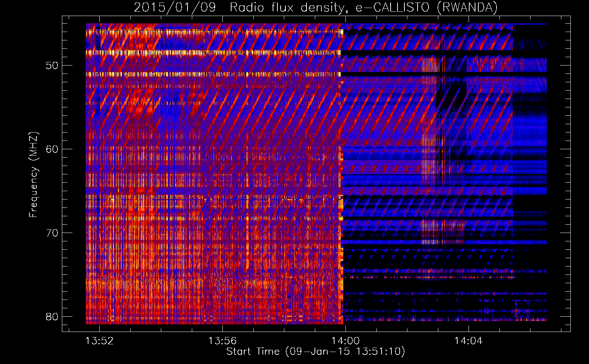The image size is (589, 364).
Task: Click the 80 MHz frequency tick label
Action: click(52, 317)
